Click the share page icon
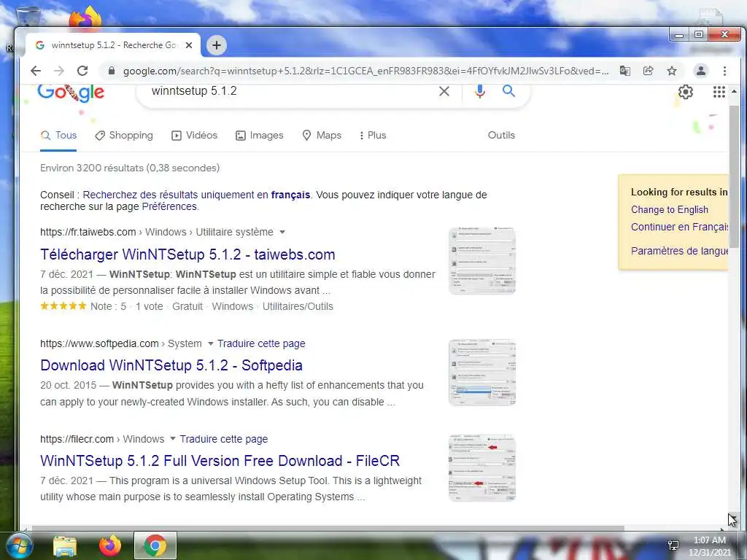Image resolution: width=747 pixels, height=560 pixels. pyautogui.click(x=648, y=71)
